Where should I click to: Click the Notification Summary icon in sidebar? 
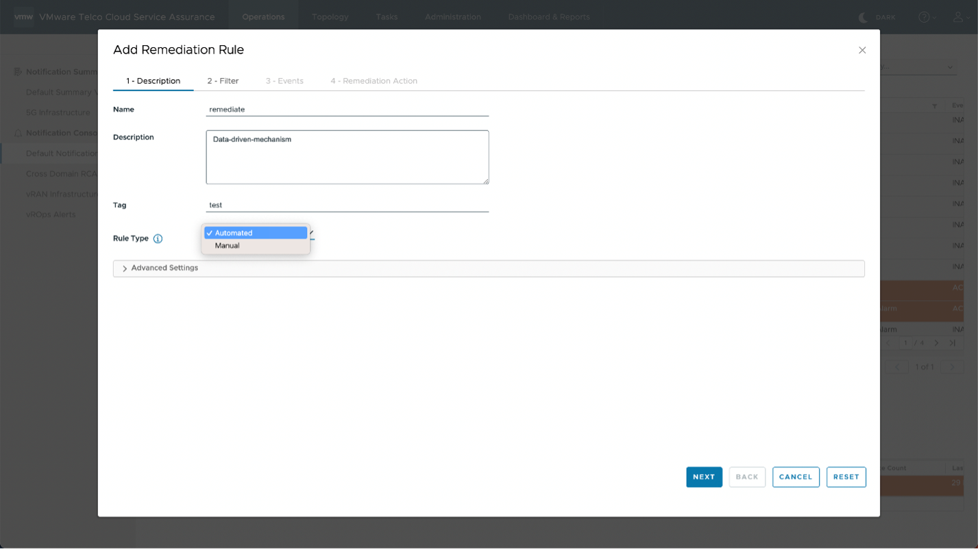pyautogui.click(x=19, y=72)
